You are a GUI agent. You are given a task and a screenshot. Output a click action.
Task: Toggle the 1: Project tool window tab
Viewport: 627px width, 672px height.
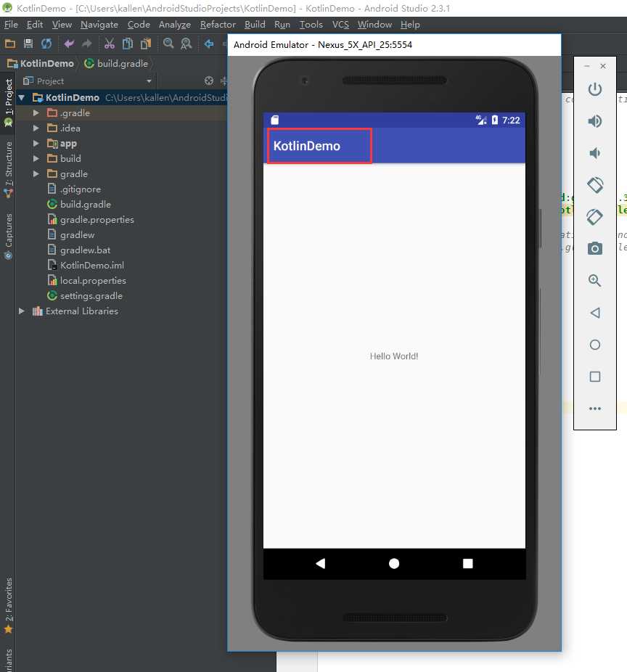coord(8,103)
